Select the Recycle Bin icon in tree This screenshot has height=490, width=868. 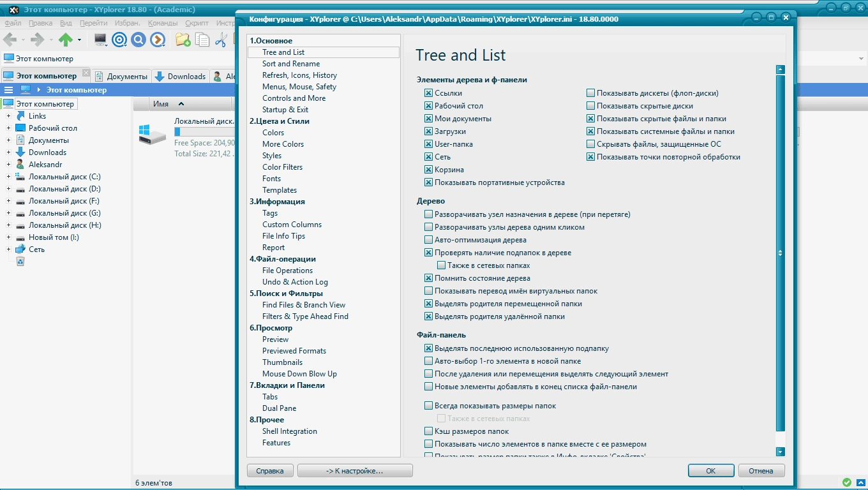(x=20, y=261)
